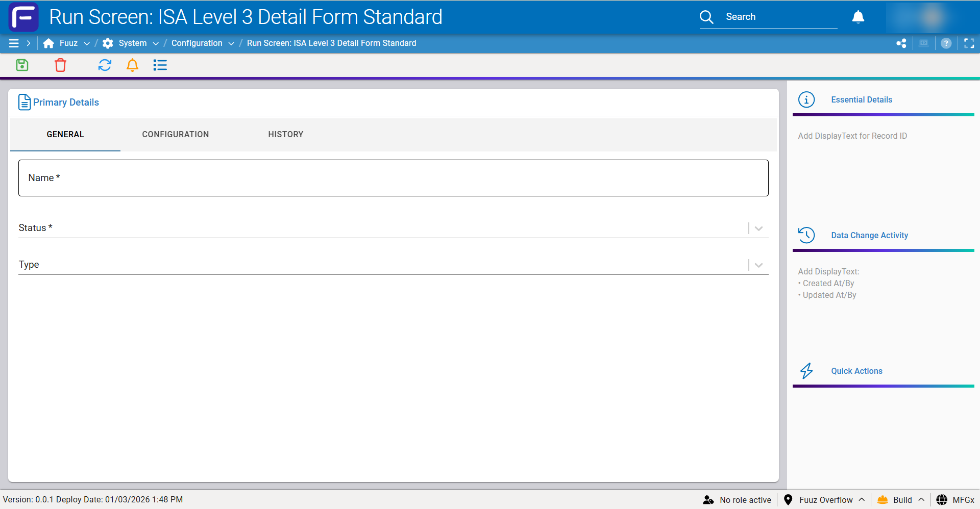
Task: Click into the Name input field
Action: [393, 178]
